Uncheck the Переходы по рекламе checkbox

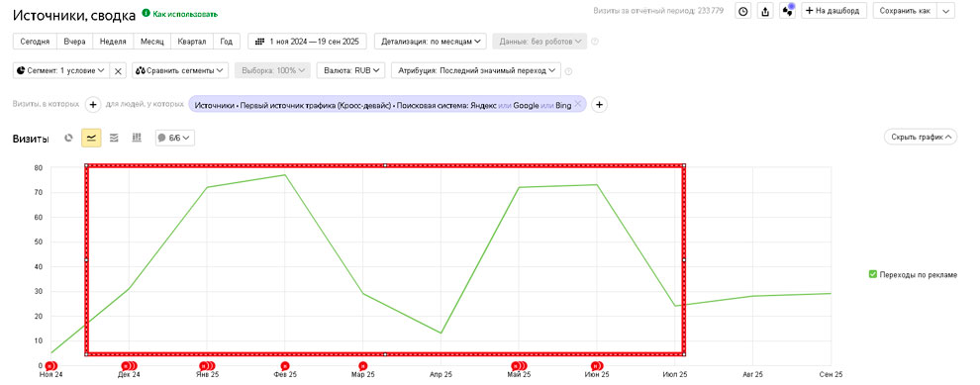coord(872,274)
